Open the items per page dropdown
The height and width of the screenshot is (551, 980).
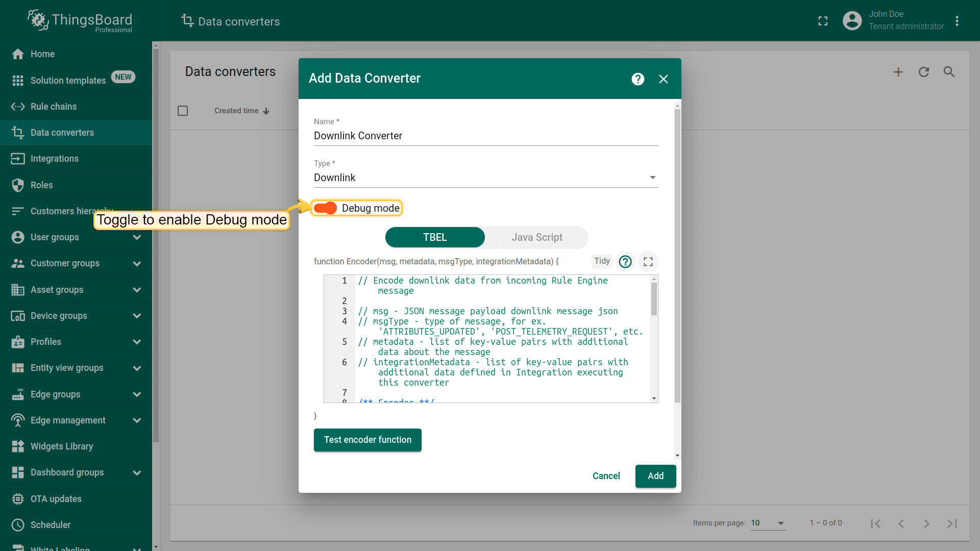tap(768, 523)
